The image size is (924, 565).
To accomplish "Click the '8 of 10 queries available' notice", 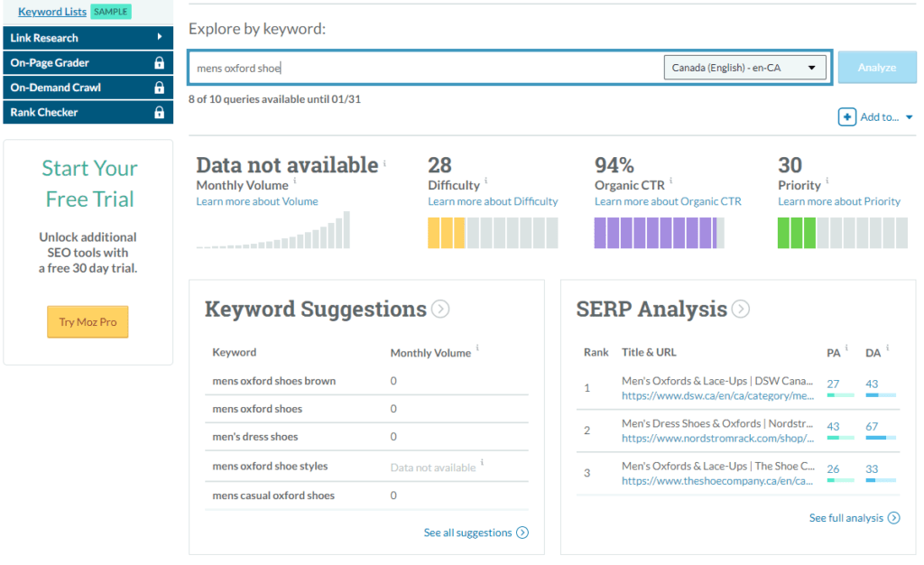I will pos(274,99).
